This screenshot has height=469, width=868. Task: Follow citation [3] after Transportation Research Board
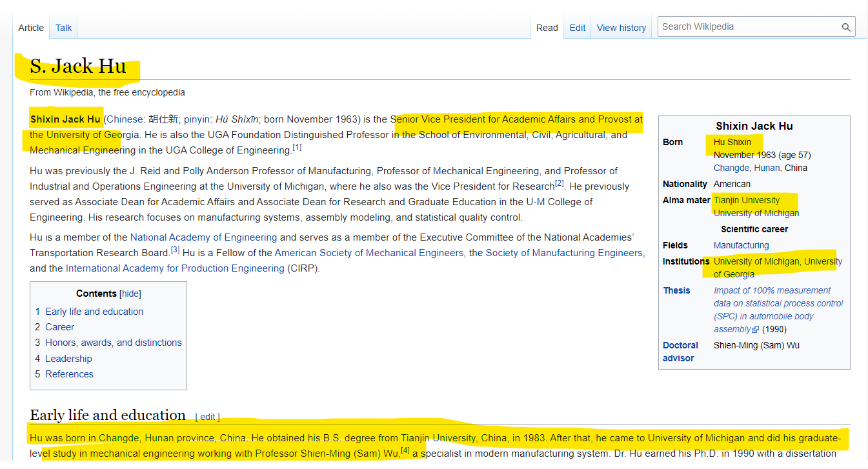coord(175,250)
